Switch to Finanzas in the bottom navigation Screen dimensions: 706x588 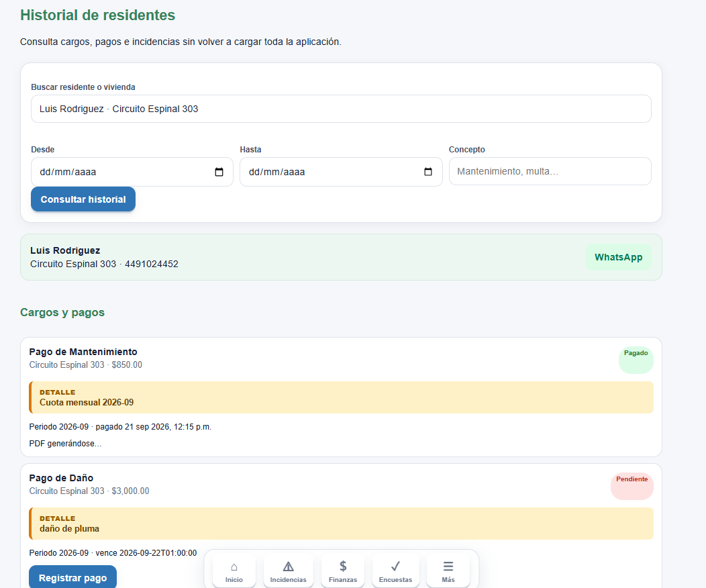pos(343,572)
